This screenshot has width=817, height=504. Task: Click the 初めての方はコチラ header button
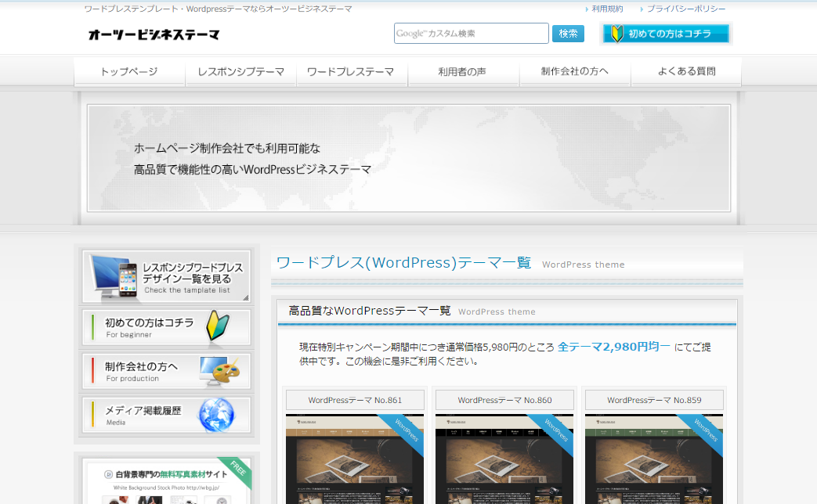tap(666, 34)
